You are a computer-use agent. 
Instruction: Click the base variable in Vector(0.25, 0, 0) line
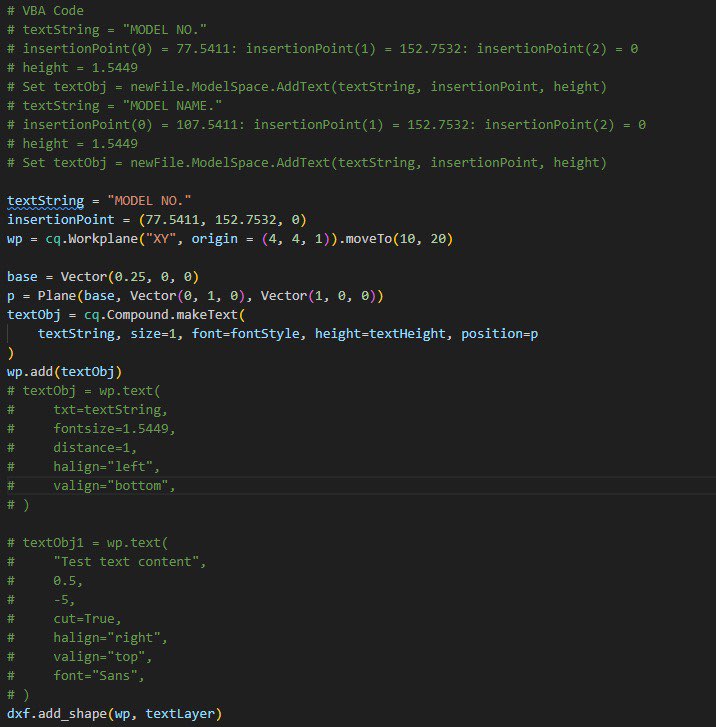22,277
